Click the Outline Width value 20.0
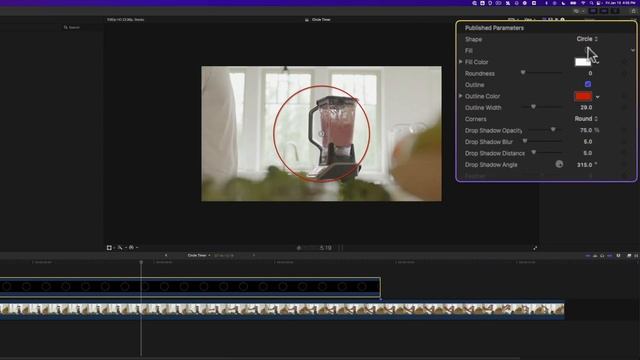Screen dimensions: 640x360 coord(586,107)
